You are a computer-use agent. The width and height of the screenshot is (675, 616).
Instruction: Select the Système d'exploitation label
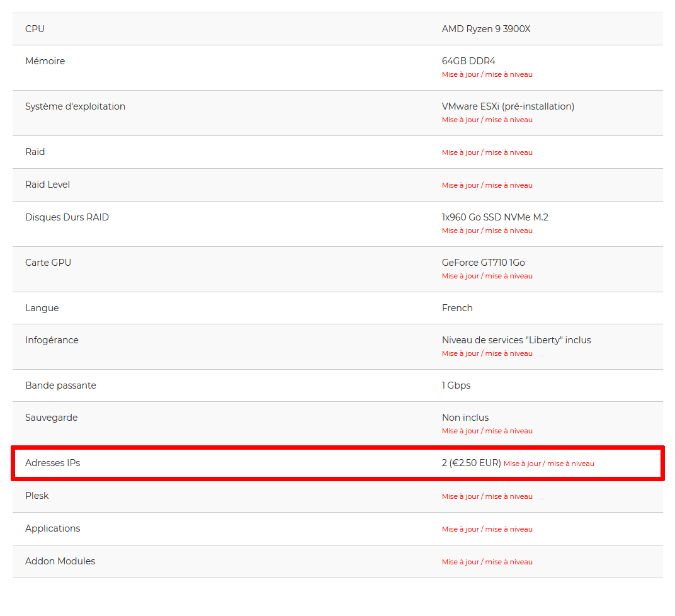click(x=76, y=106)
